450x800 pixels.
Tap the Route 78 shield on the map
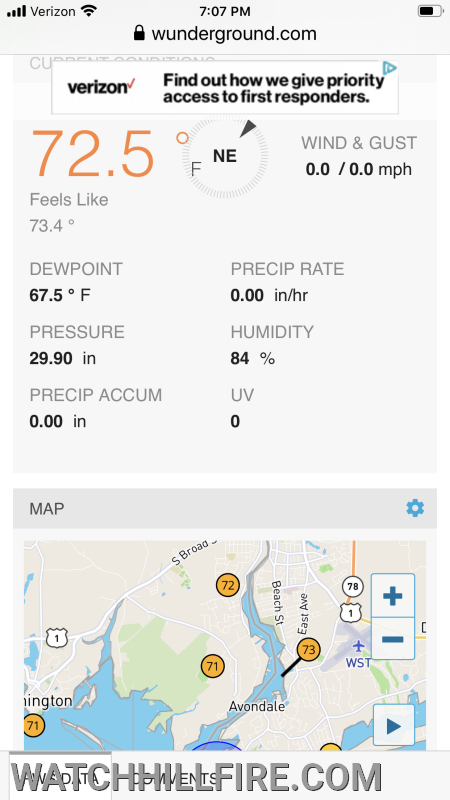click(352, 586)
